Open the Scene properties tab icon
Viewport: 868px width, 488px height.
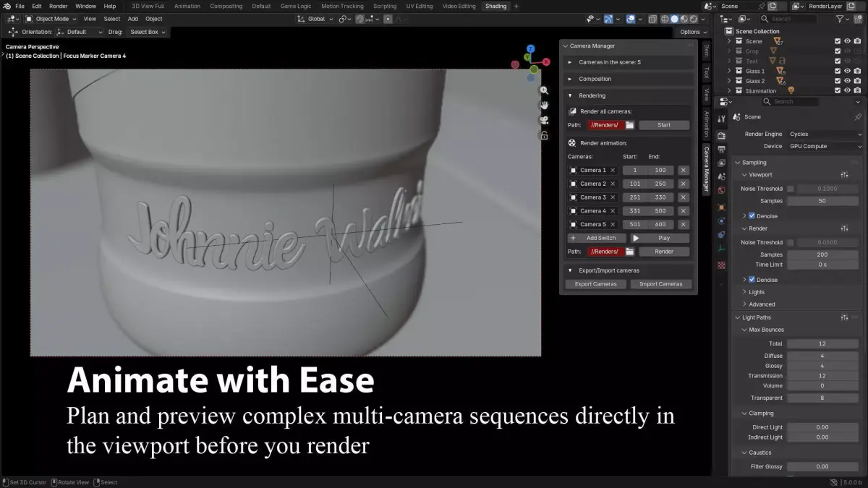click(x=721, y=177)
